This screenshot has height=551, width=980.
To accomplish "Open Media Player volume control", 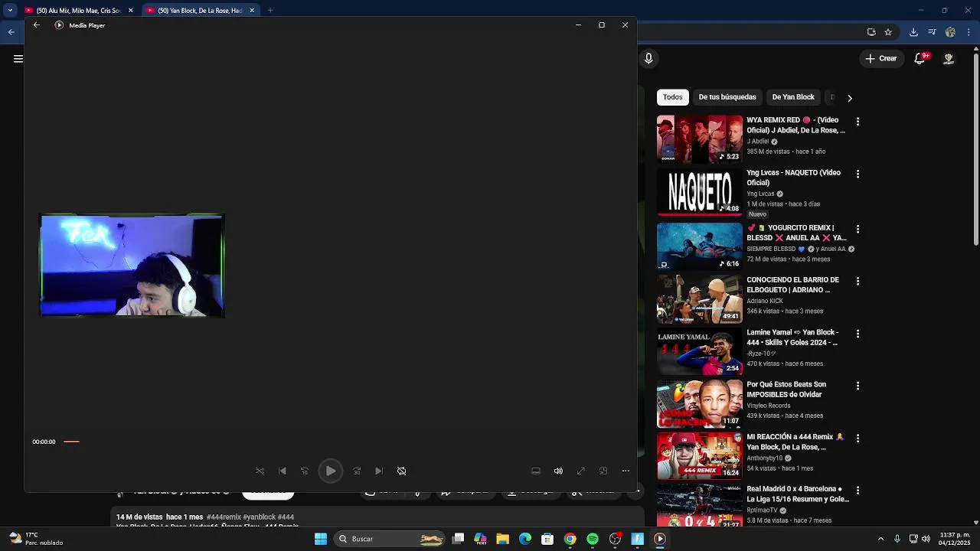I will tap(558, 471).
